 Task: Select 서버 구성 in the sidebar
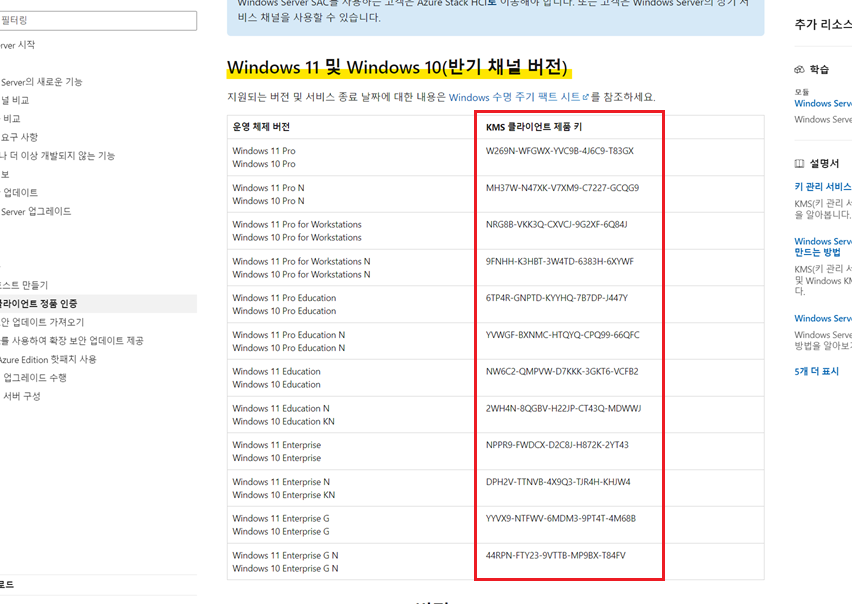(22, 396)
